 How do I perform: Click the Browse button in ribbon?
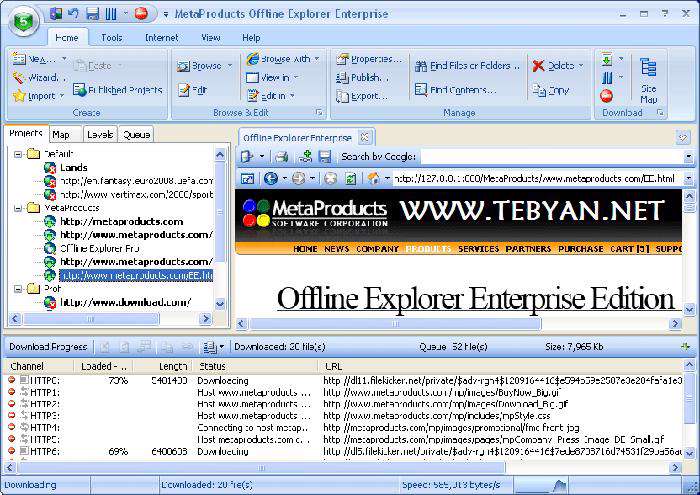(204, 66)
